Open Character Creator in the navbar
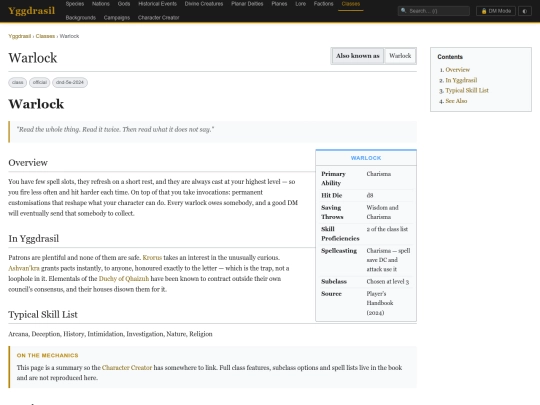 coord(158,18)
